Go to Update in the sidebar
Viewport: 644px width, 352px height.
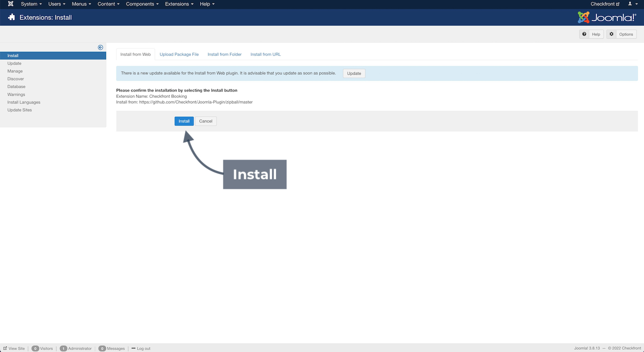click(x=14, y=64)
